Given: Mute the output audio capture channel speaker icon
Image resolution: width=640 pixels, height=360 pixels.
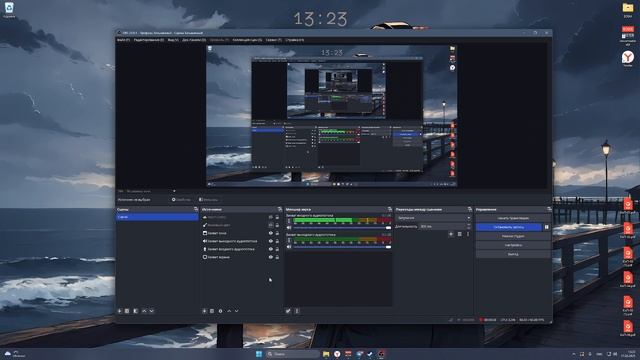Looking at the screenshot, I should point(289,247).
